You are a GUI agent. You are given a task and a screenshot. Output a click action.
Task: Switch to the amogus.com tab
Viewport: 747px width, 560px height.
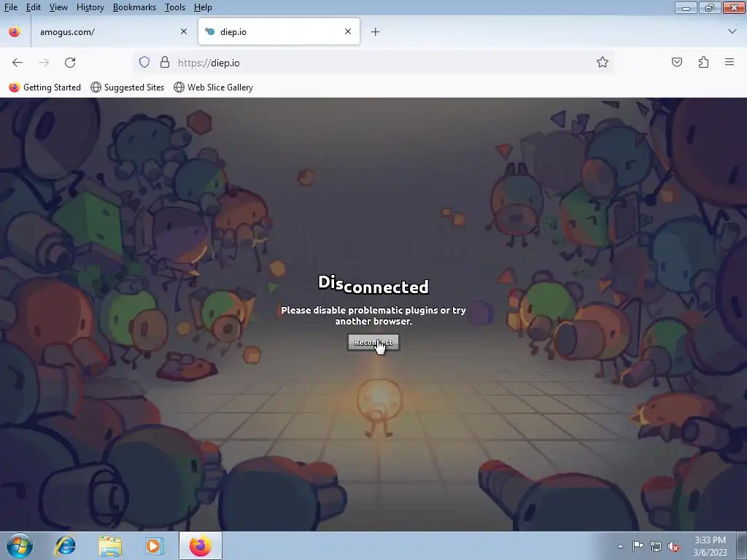(x=112, y=32)
